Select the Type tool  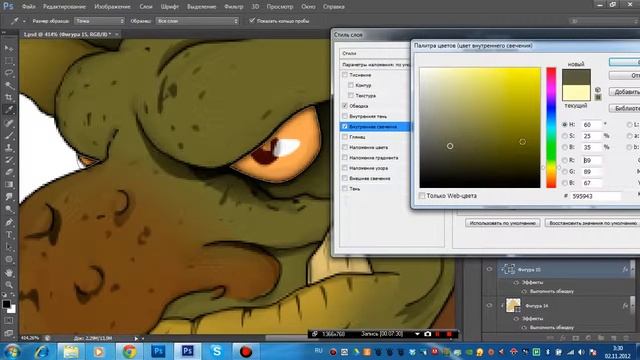9,235
